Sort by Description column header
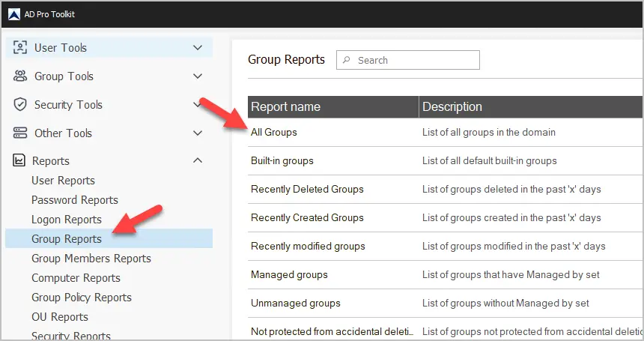644x341 pixels. [531, 107]
